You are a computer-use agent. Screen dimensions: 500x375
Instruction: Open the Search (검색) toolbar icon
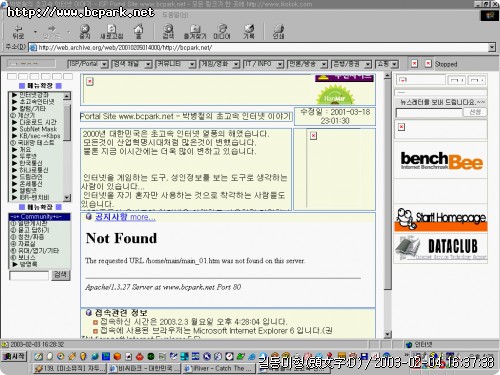(x=168, y=31)
